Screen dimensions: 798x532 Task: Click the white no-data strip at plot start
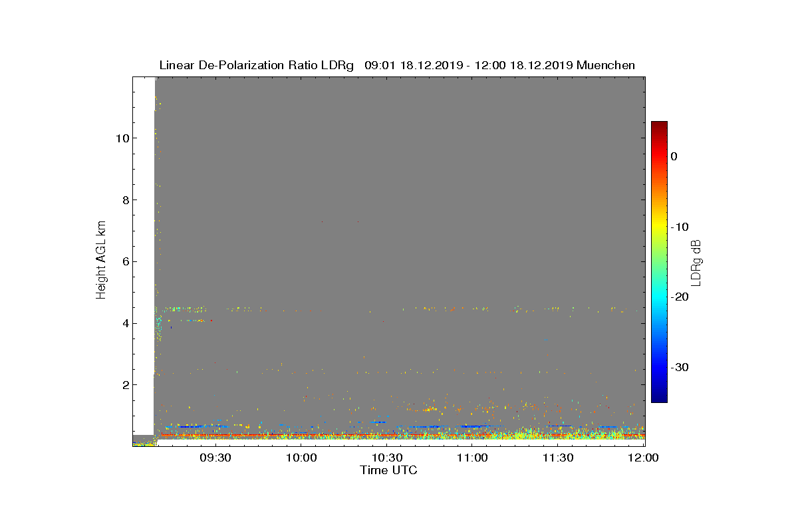143,256
